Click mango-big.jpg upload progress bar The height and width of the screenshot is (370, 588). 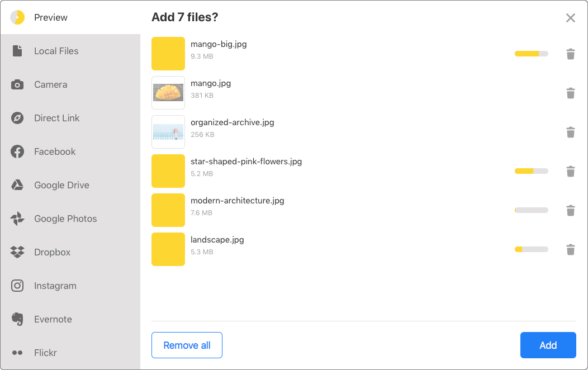point(531,54)
